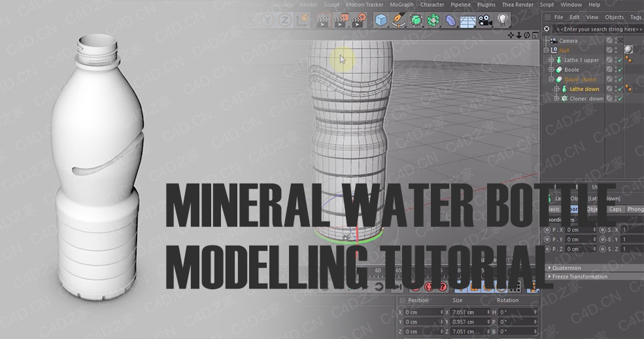Open the green Array modeling objects icon

433,20
